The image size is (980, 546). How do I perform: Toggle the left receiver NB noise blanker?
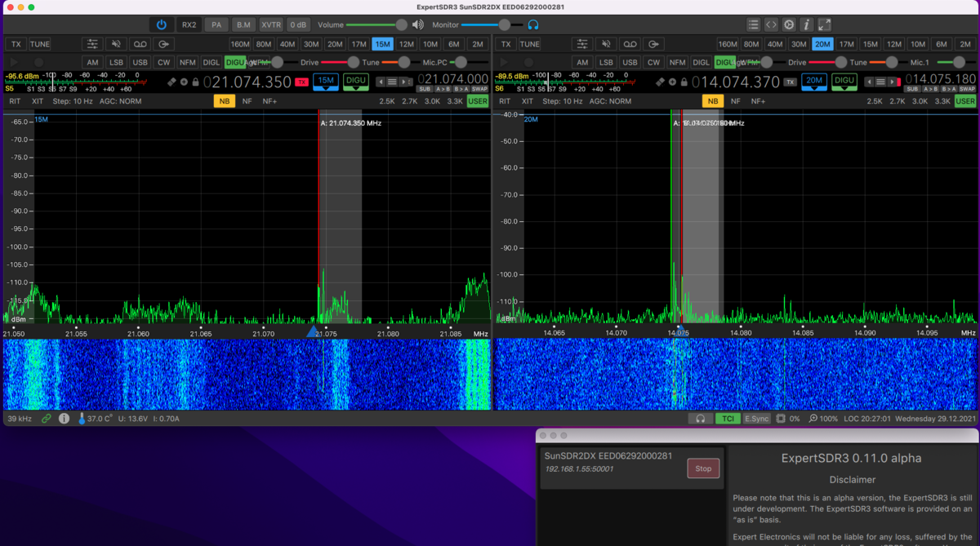(224, 101)
